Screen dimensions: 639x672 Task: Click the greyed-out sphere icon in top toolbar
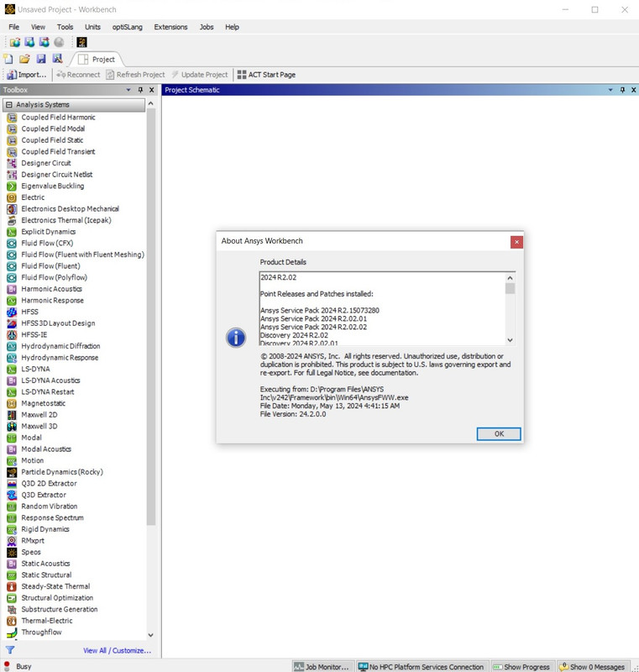click(59, 42)
